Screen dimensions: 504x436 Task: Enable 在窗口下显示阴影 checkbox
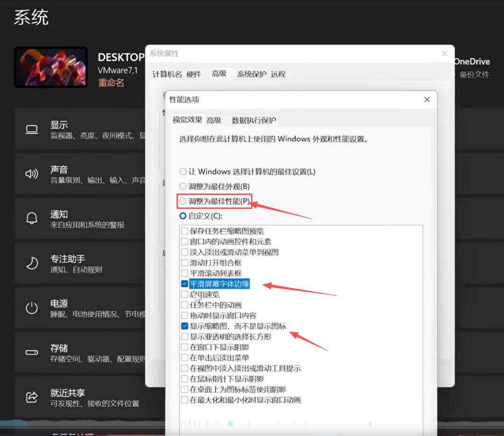(x=185, y=347)
